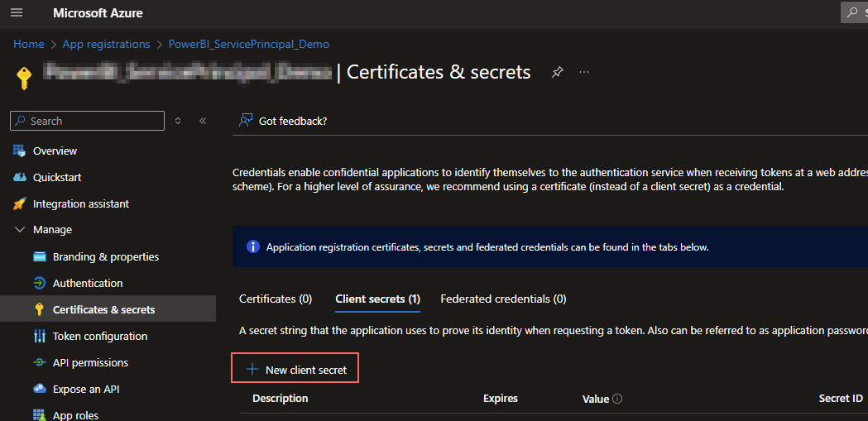Go to Home breadcrumb
This screenshot has height=421, width=868.
pos(29,45)
